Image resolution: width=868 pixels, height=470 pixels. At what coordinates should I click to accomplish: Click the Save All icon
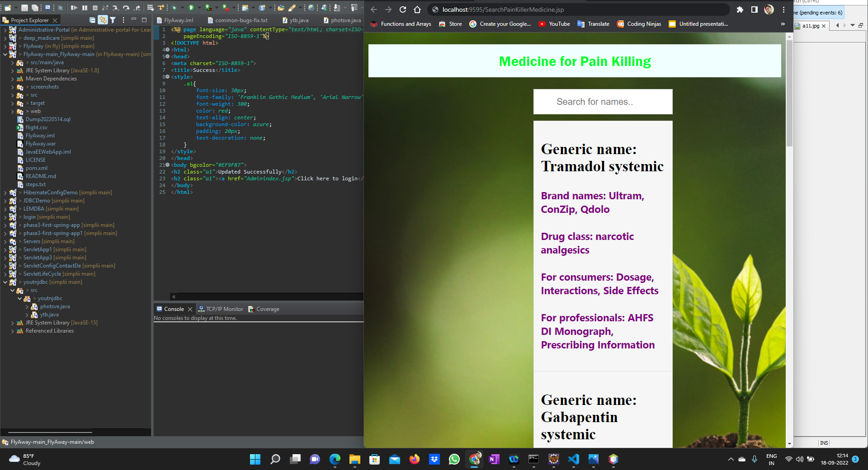34,7
